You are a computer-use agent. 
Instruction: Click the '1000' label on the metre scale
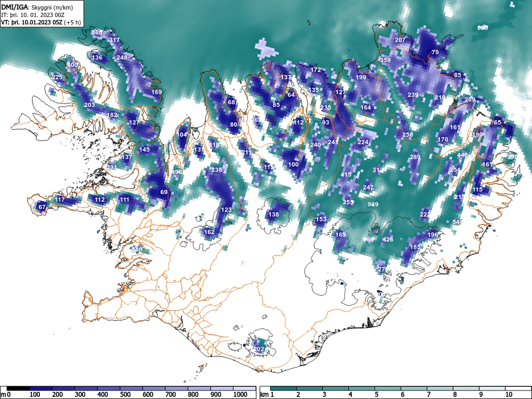click(x=240, y=395)
